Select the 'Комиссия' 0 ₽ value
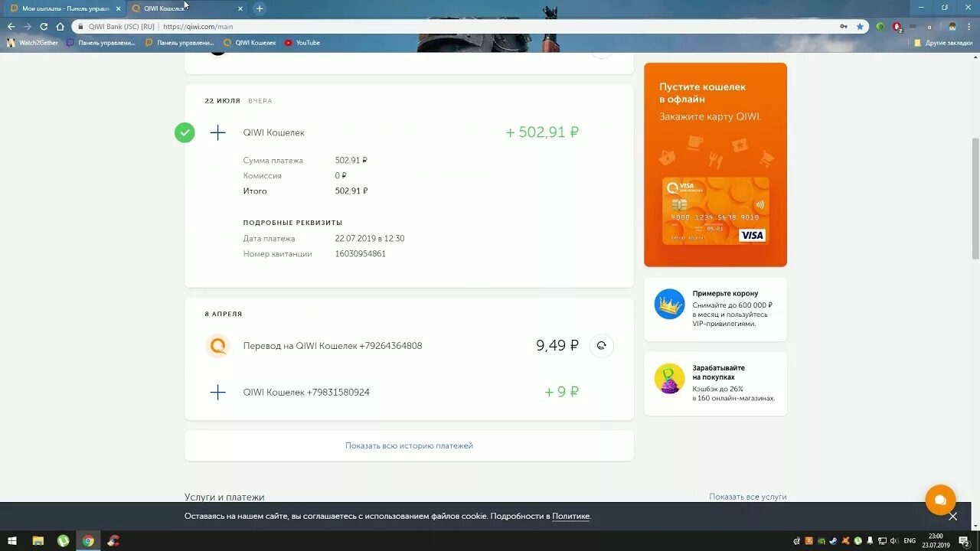Viewport: 980px width, 551px height. [341, 175]
